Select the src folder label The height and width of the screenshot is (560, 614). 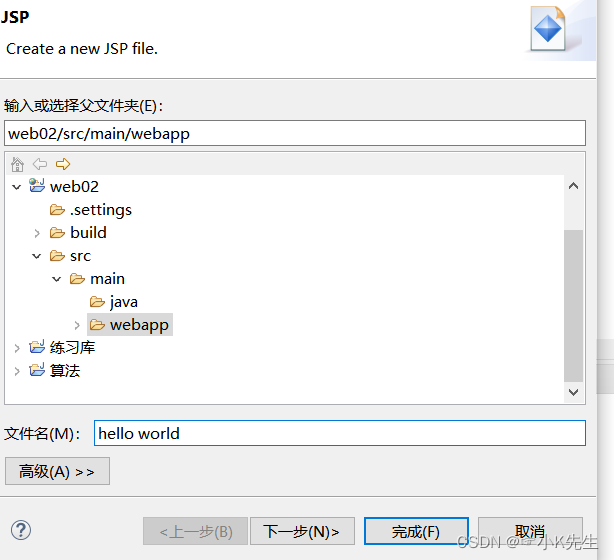click(81, 256)
